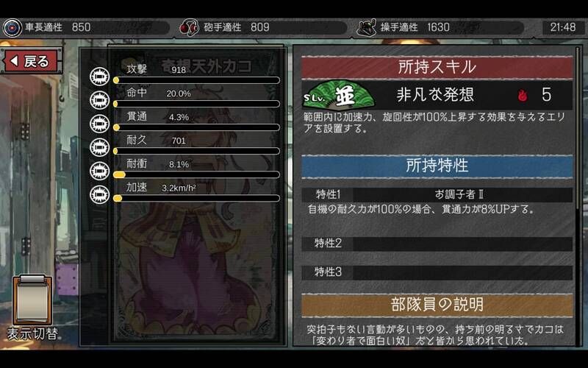Select the empty 特性2 slot

(x=437, y=244)
